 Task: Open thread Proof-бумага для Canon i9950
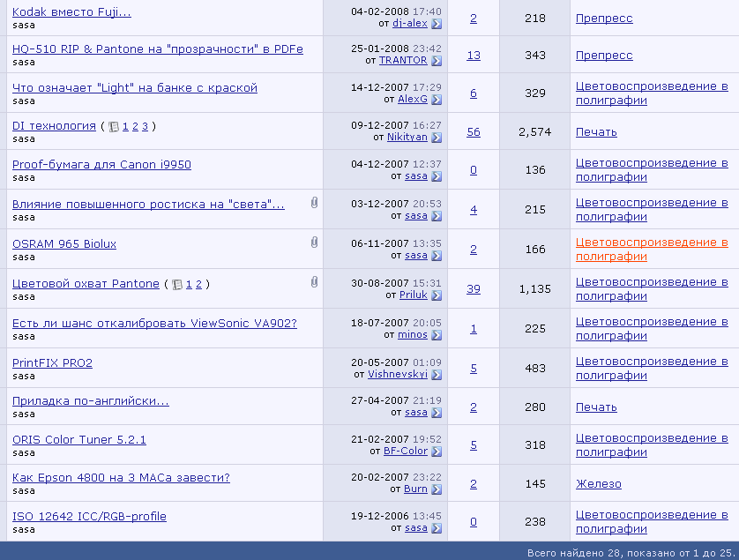coord(101,165)
